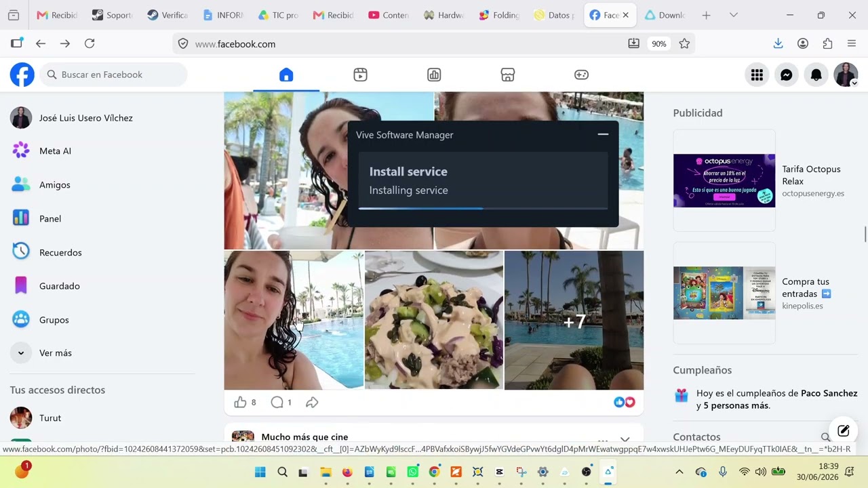Viewport: 868px width, 488px height.
Task: Like the post with 8 likes
Action: pyautogui.click(x=240, y=403)
